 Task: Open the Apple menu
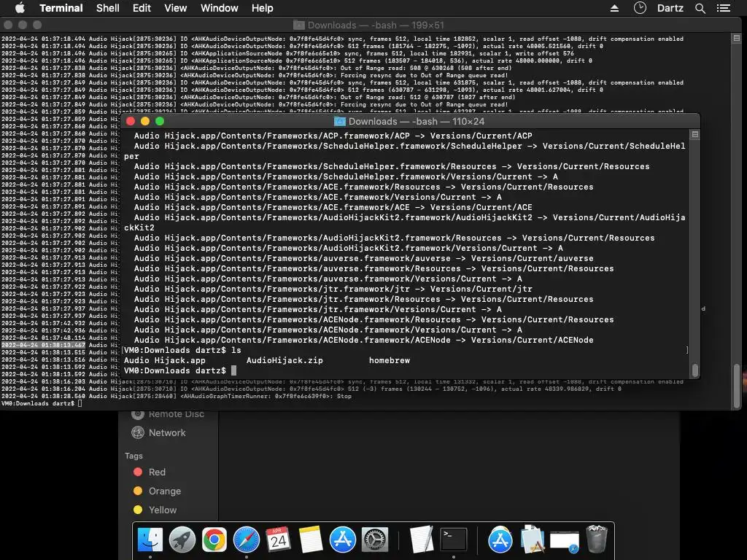(20, 8)
